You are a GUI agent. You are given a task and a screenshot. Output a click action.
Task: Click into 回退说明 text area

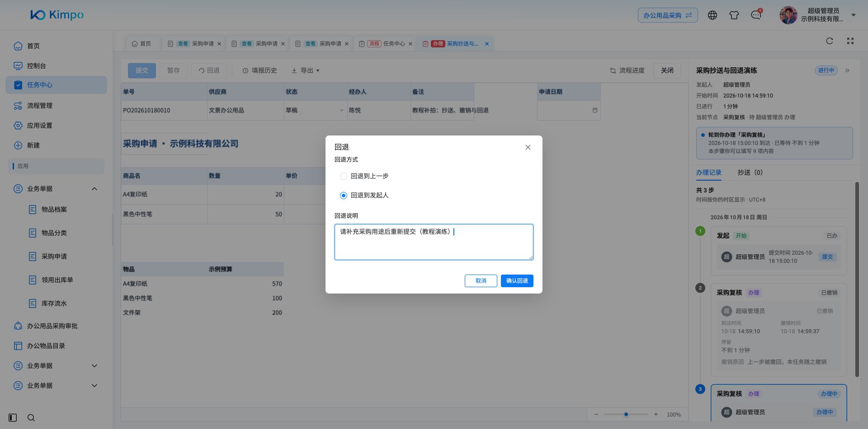pyautogui.click(x=434, y=242)
